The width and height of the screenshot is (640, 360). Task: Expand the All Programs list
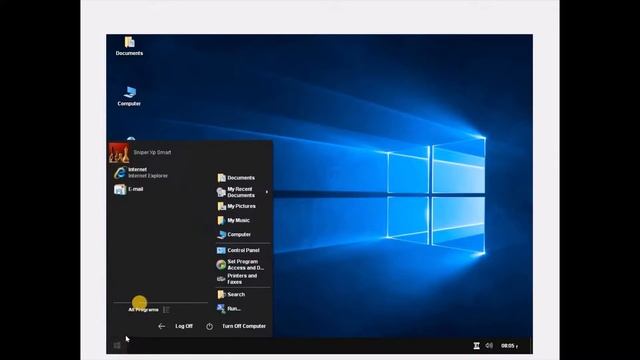144,309
